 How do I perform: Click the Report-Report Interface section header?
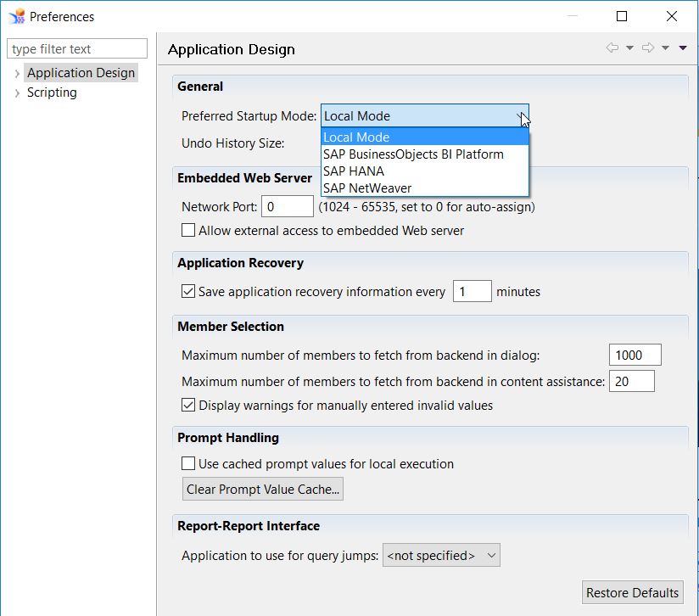click(x=249, y=525)
